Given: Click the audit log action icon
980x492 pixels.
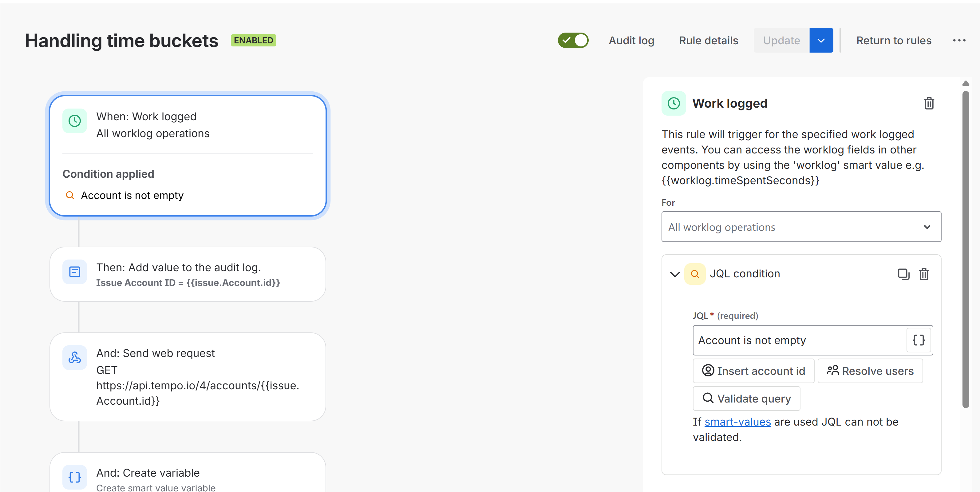Looking at the screenshot, I should tap(75, 272).
